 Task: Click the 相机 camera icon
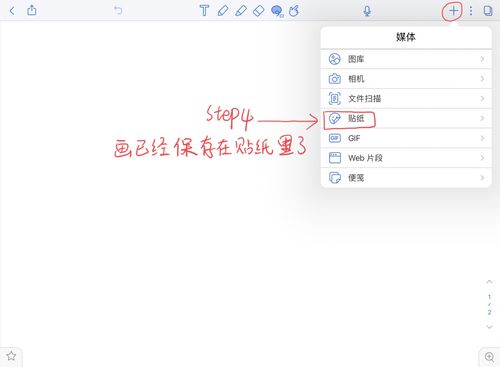[335, 79]
